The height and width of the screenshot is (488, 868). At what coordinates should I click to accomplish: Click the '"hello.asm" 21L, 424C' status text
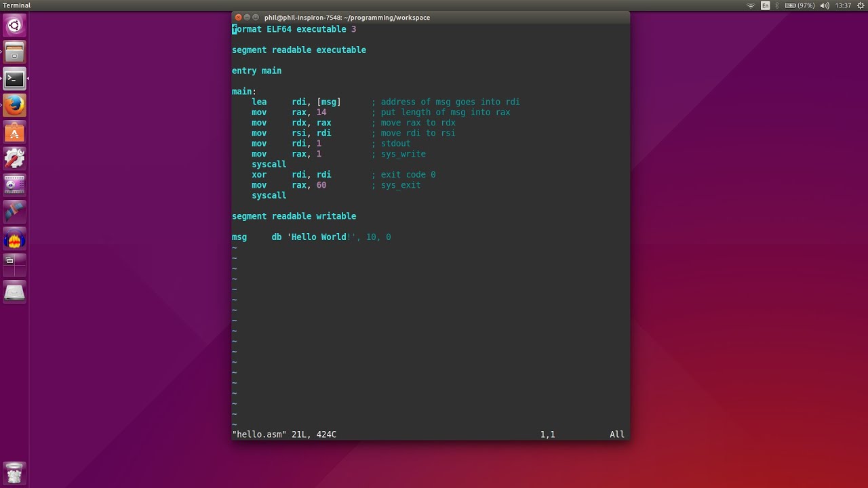[x=284, y=434]
